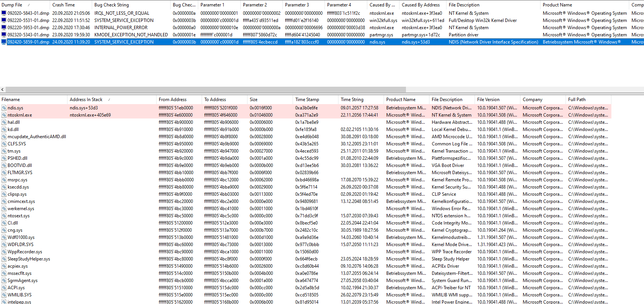The image size is (644, 304).
Task: Sort drivers by Time Stamp header
Action: 315,100
